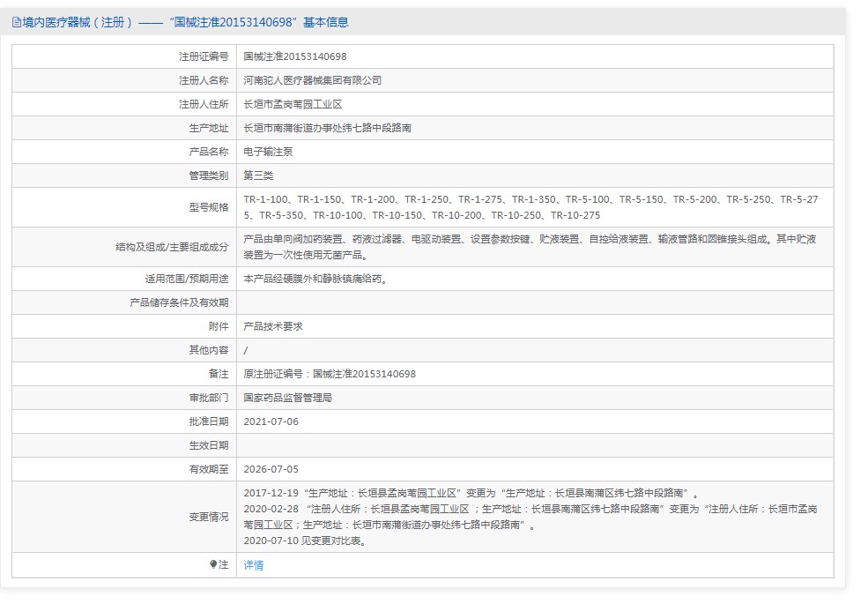Select the 其他内容 row label
The width and height of the screenshot is (868, 604).
coord(209,350)
